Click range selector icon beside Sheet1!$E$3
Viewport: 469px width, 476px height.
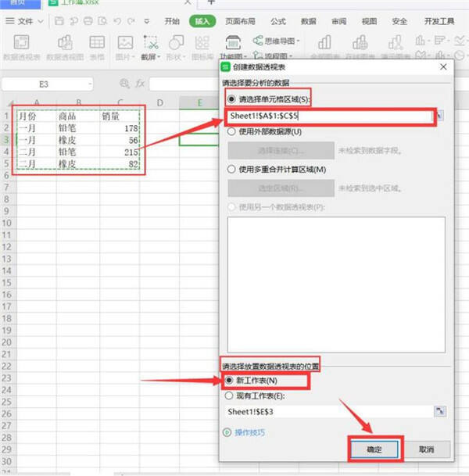coord(440,412)
